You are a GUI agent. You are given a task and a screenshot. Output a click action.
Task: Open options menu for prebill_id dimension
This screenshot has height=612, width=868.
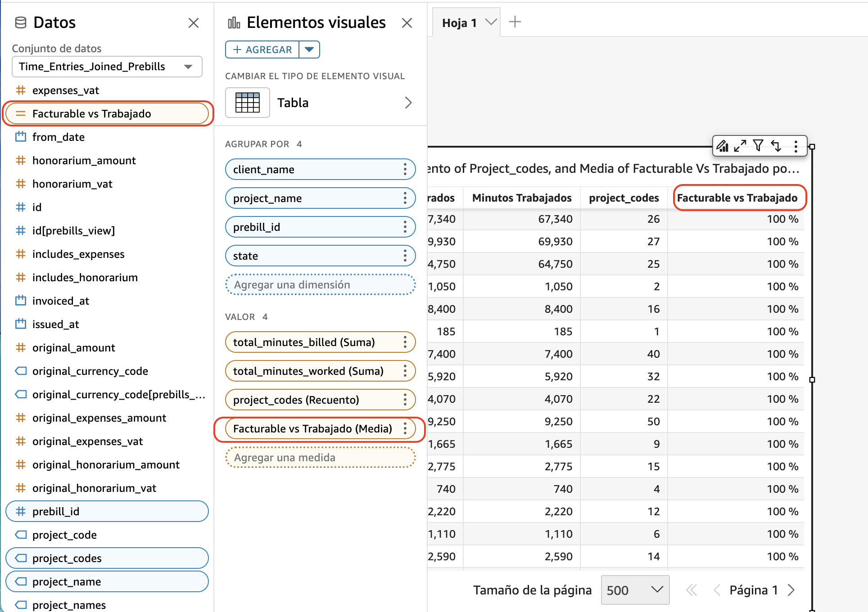[405, 227]
